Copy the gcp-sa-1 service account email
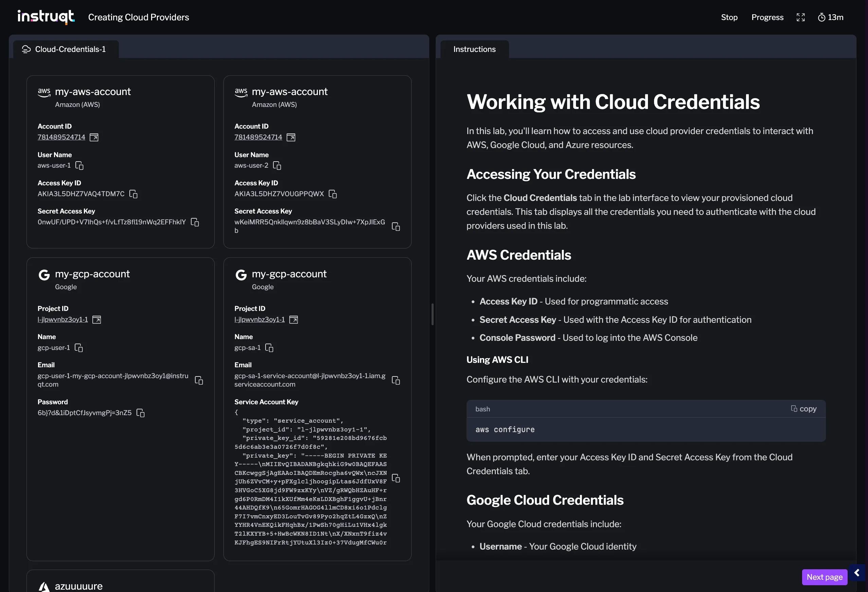 point(396,380)
